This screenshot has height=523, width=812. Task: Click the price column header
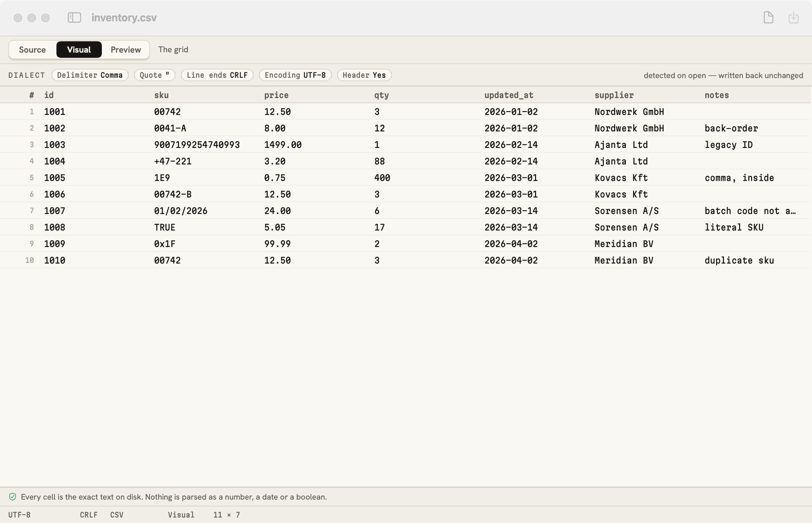tap(276, 95)
